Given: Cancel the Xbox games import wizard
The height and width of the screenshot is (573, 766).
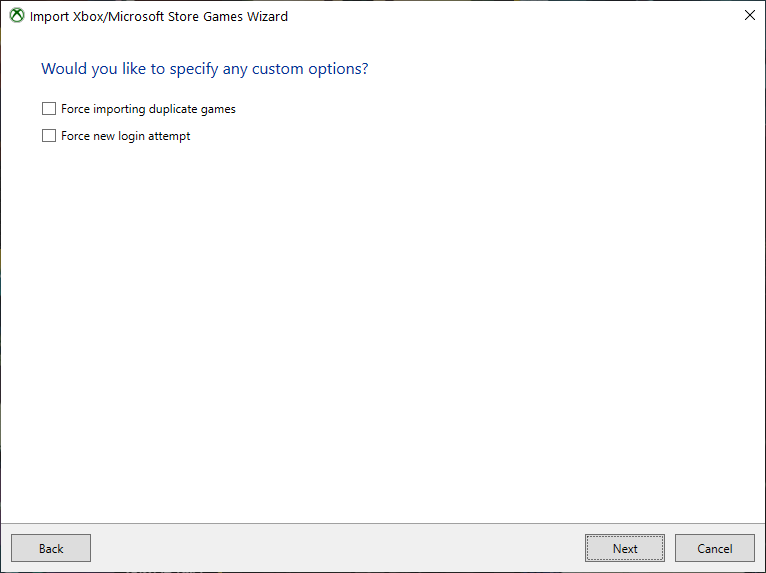Looking at the screenshot, I should coord(715,548).
